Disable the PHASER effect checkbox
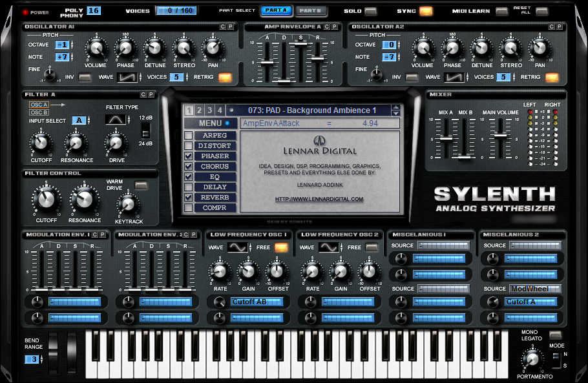Image resolution: width=588 pixels, height=383 pixels. 188,156
